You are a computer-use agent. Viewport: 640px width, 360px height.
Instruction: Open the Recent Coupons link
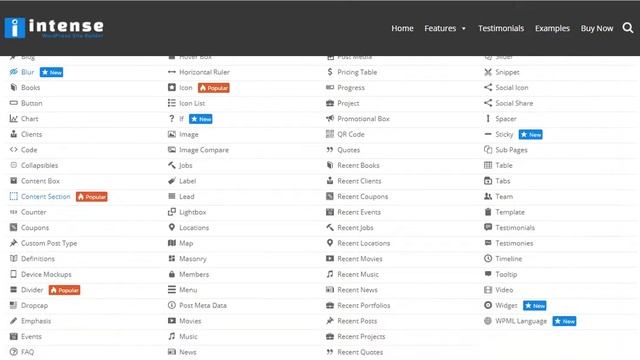pos(362,196)
